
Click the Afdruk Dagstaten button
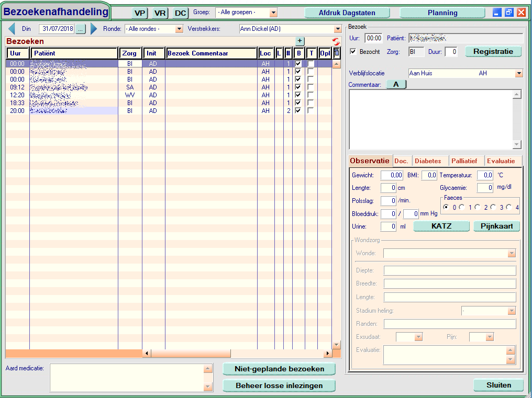point(347,13)
